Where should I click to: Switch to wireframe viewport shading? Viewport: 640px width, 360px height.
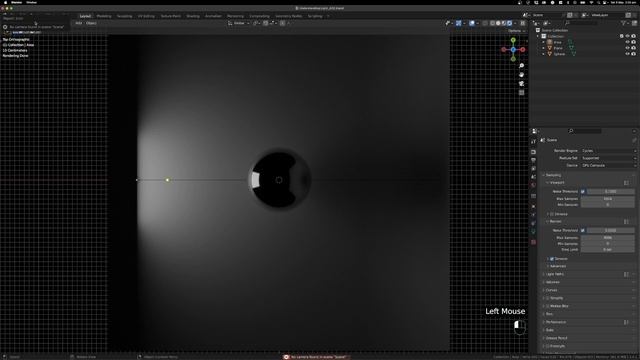click(x=492, y=23)
